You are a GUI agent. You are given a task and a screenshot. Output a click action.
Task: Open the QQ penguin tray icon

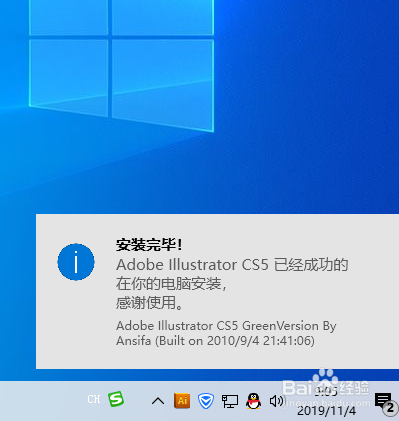(x=253, y=401)
